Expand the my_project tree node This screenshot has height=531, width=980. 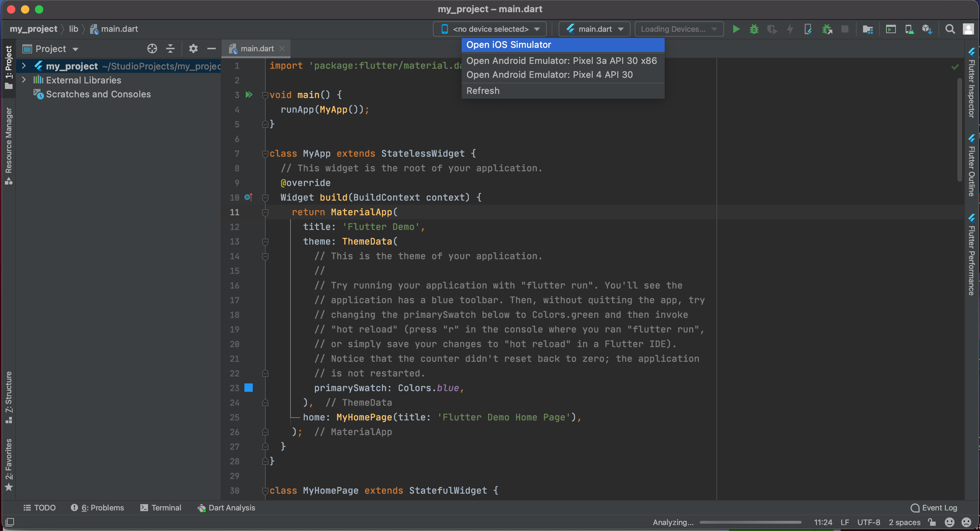(24, 66)
